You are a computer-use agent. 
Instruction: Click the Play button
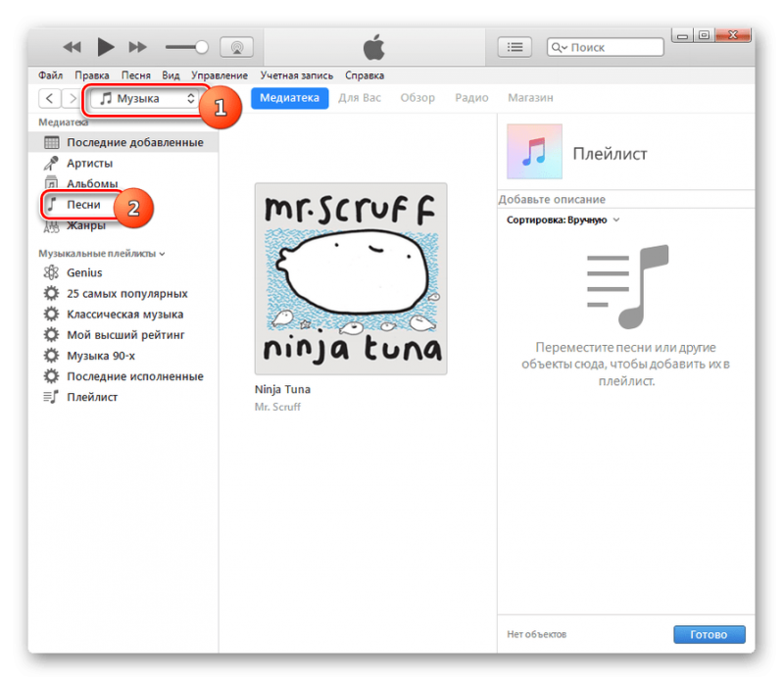(x=106, y=46)
